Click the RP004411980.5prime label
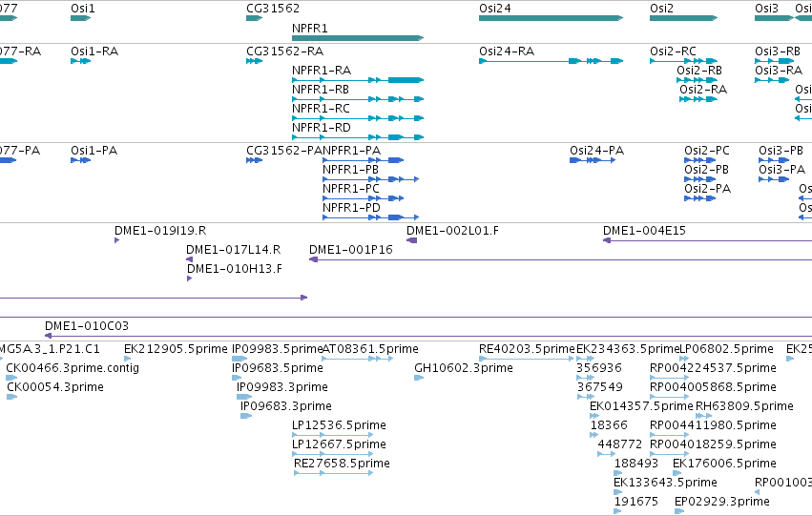Image resolution: width=812 pixels, height=516 pixels. click(x=713, y=426)
